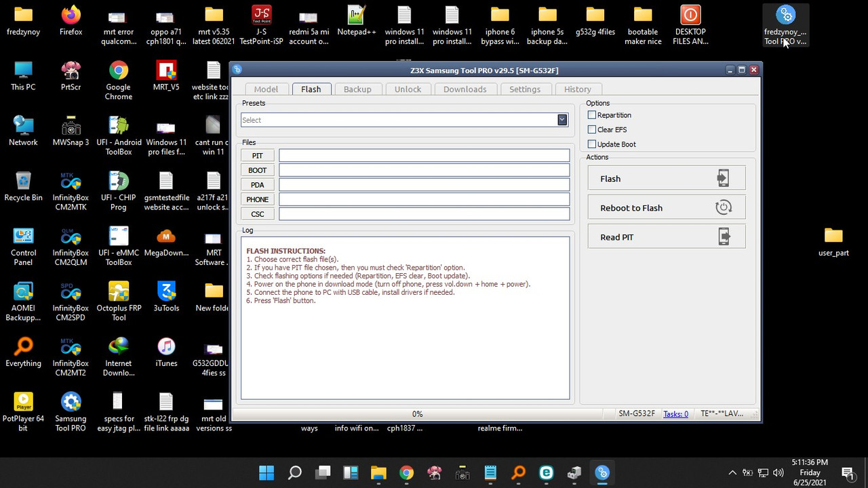Viewport: 868px width, 488px height.
Task: Click the PIT file path field
Action: 425,155
